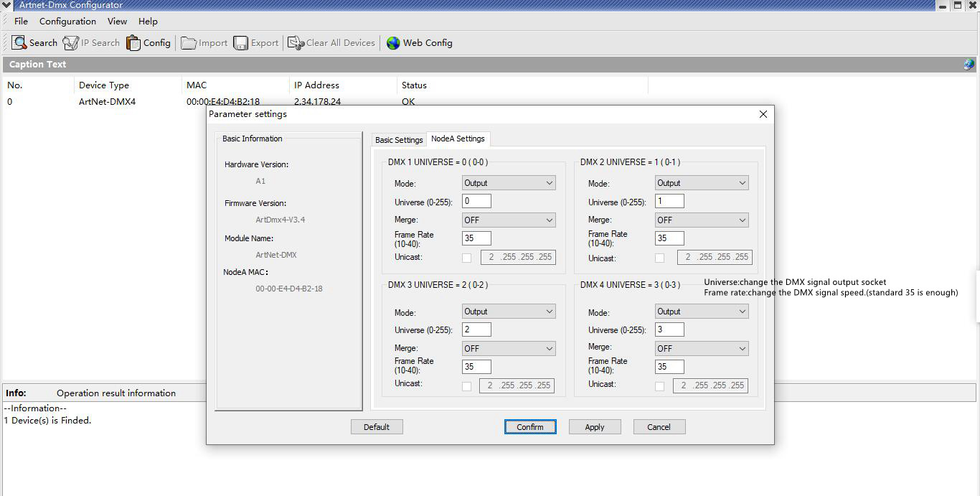
Task: Close the Parameter settings dialog
Action: pyautogui.click(x=763, y=114)
